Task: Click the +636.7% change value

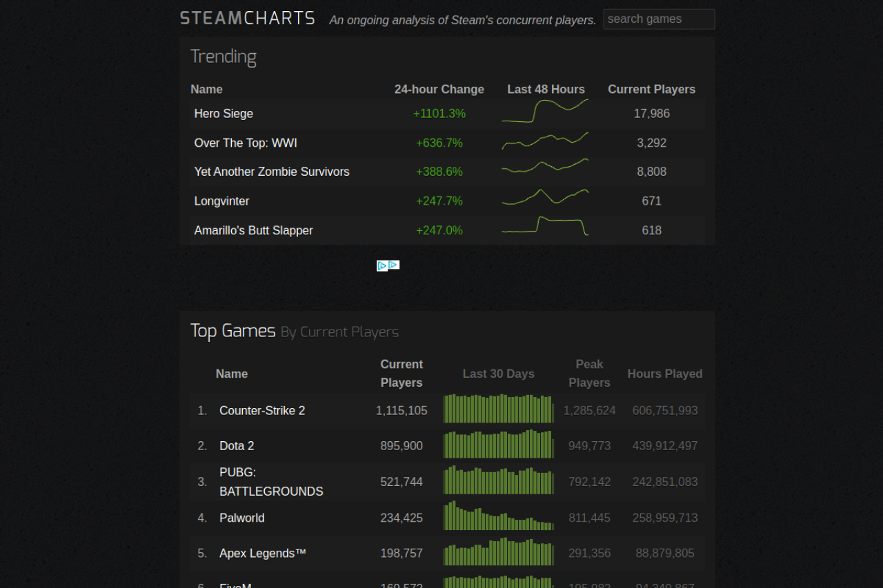Action: (439, 143)
